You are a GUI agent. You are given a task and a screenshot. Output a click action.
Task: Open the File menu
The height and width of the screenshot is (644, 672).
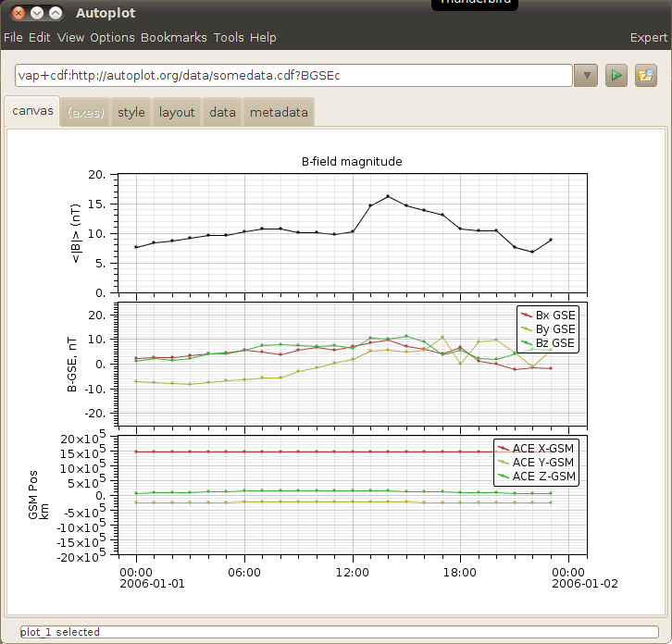(x=13, y=37)
